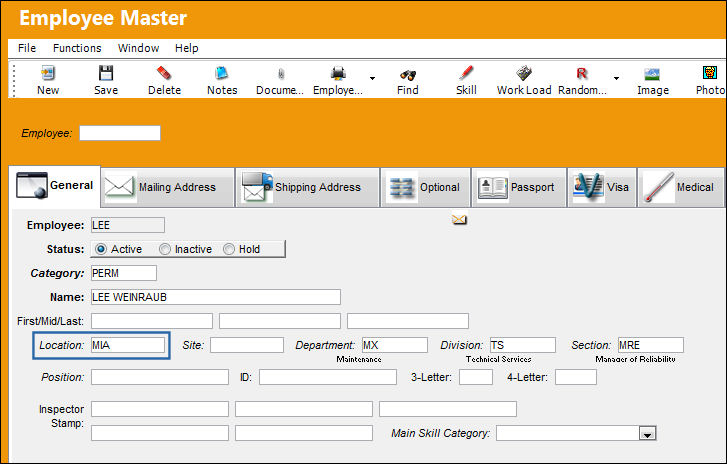Open the Visa tab

click(602, 187)
